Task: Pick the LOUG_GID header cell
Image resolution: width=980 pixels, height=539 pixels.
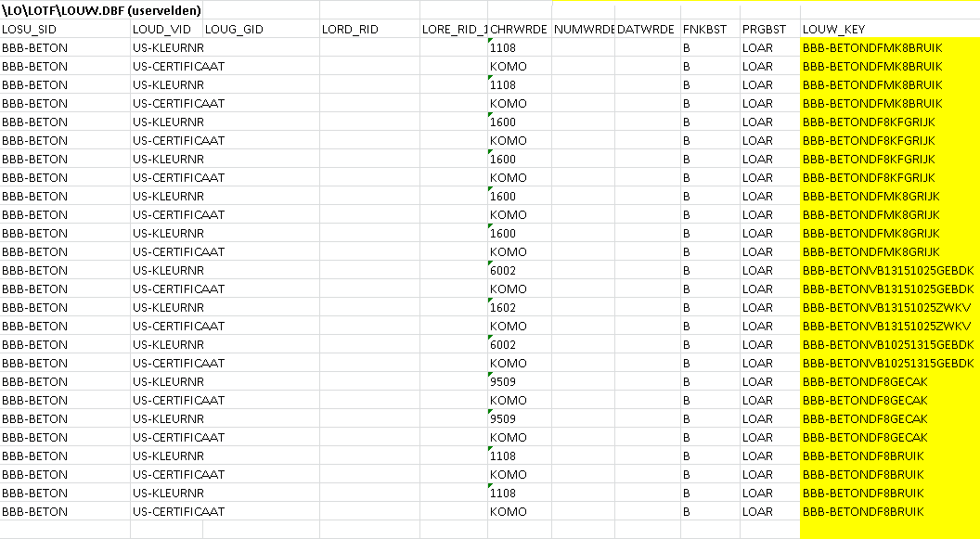Action: (x=262, y=30)
